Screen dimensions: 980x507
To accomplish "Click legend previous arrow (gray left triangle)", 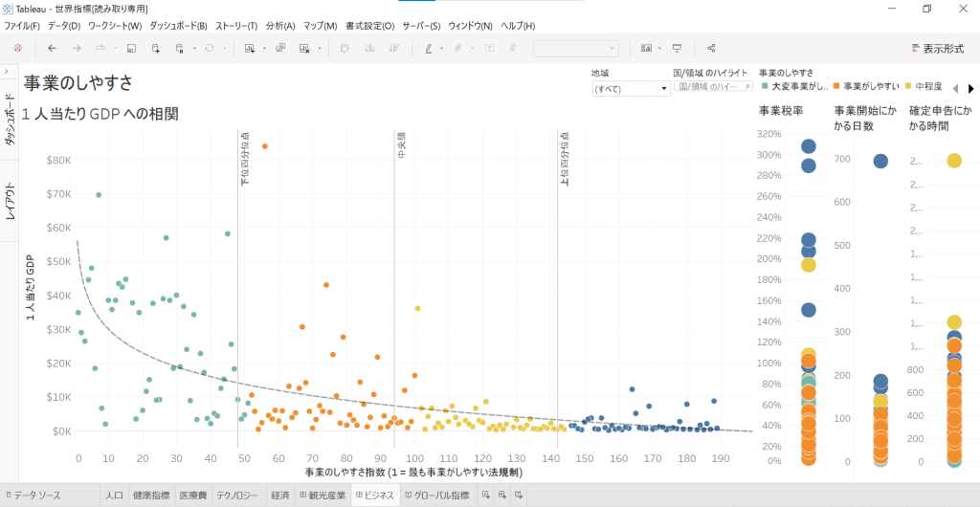I will 955,88.
